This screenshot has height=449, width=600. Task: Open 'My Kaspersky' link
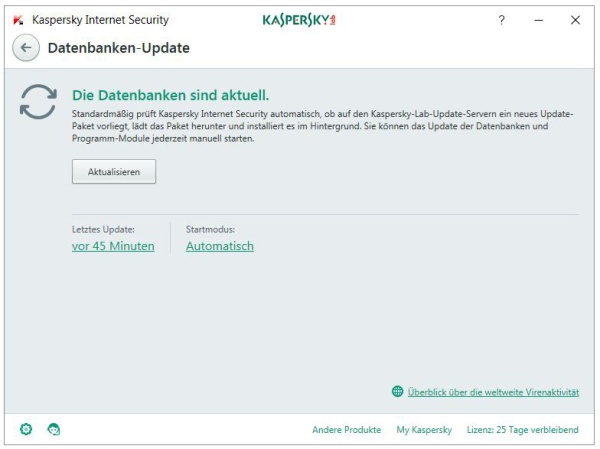point(424,429)
